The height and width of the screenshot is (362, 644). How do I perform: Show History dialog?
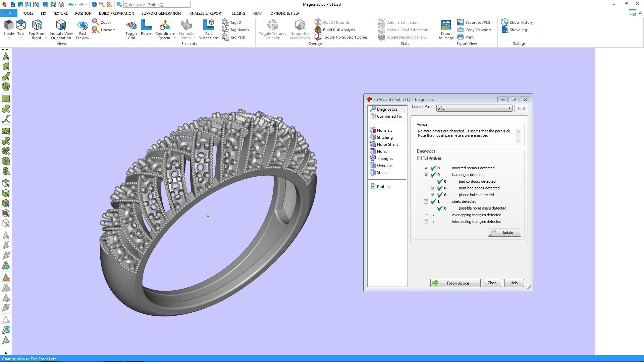tap(517, 22)
